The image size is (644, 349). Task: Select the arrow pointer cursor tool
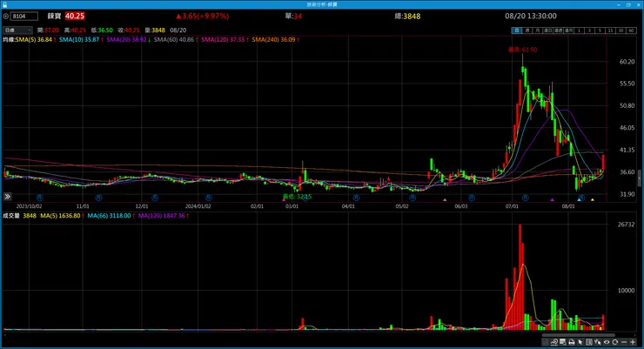[x=580, y=342]
